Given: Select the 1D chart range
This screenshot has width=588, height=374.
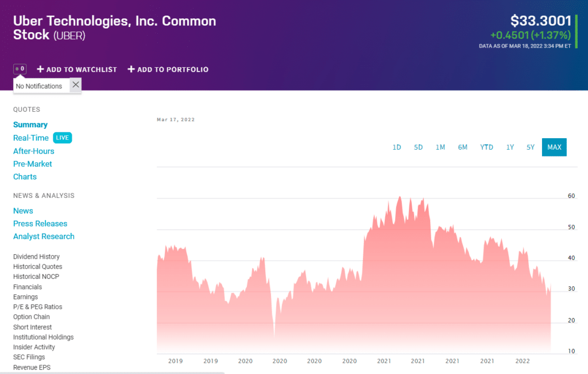Looking at the screenshot, I should (x=397, y=147).
